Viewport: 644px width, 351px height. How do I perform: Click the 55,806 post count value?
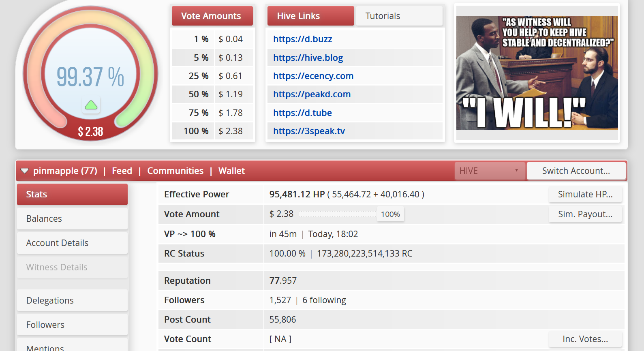[282, 319]
